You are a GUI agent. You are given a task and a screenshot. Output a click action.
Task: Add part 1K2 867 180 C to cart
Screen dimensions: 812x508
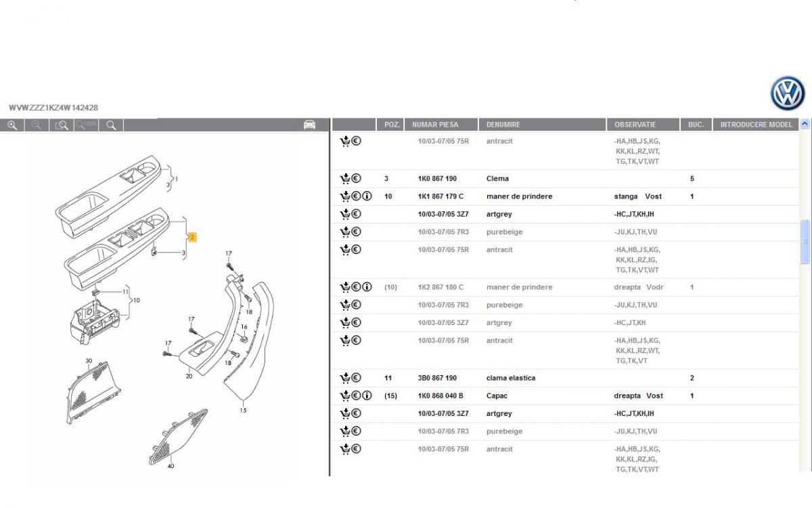(344, 287)
